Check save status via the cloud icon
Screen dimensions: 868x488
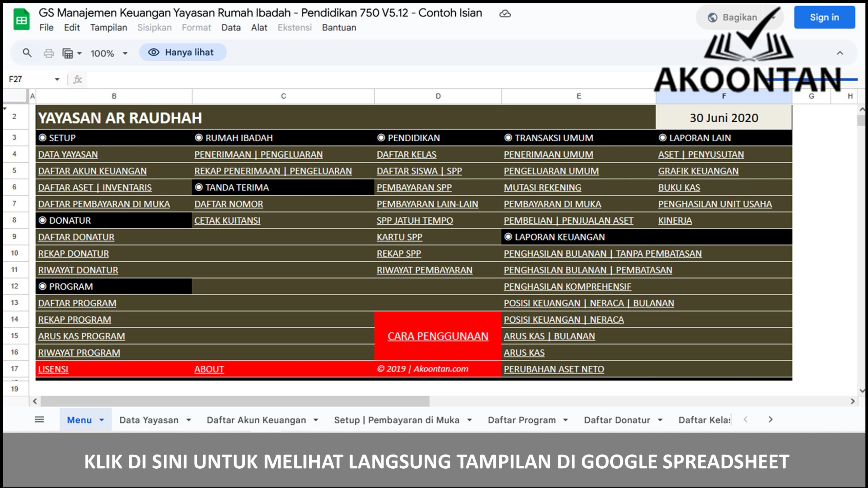(505, 14)
